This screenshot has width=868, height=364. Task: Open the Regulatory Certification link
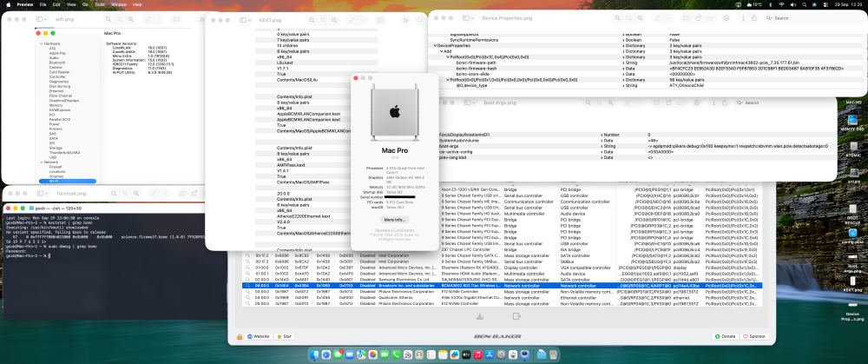(395, 230)
